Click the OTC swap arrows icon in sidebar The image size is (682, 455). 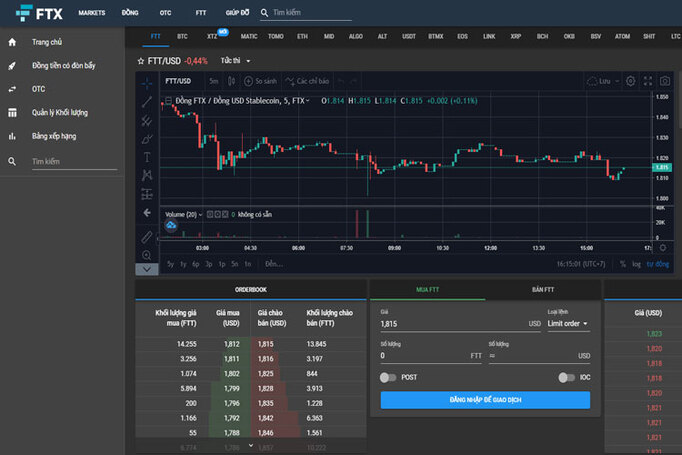tap(12, 89)
